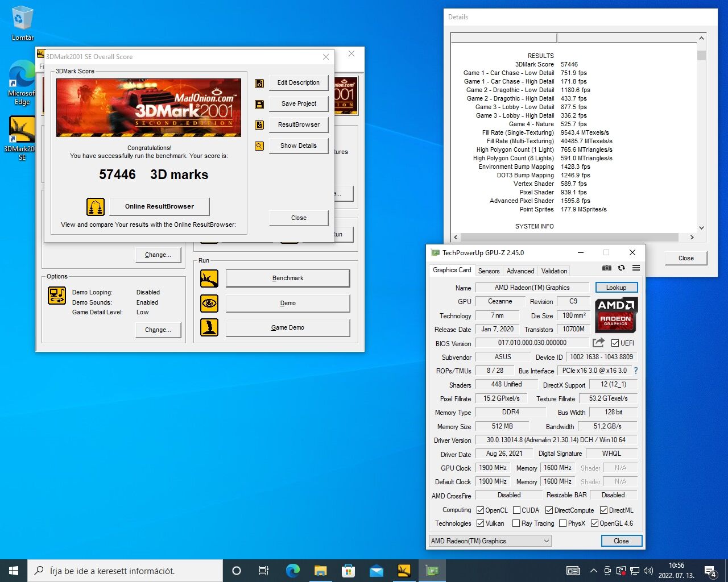Click the Benchmark run icon
This screenshot has width=728, height=582.
tap(209, 278)
